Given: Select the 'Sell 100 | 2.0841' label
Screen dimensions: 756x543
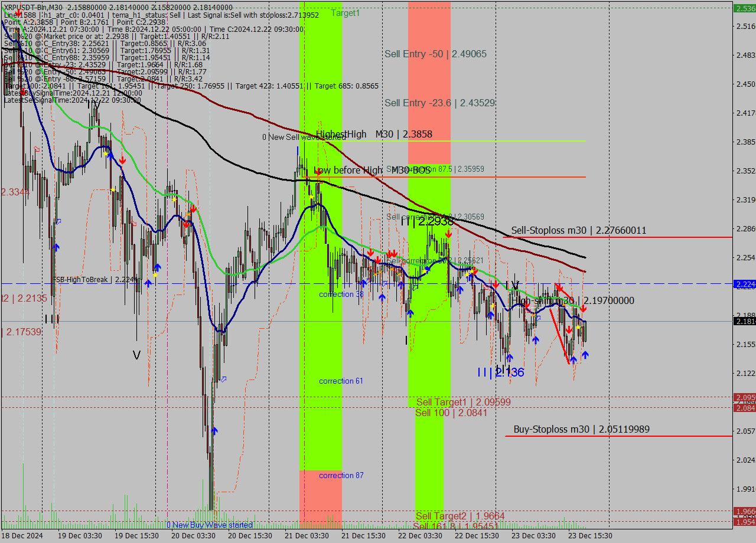Looking at the screenshot, I should pyautogui.click(x=451, y=413).
